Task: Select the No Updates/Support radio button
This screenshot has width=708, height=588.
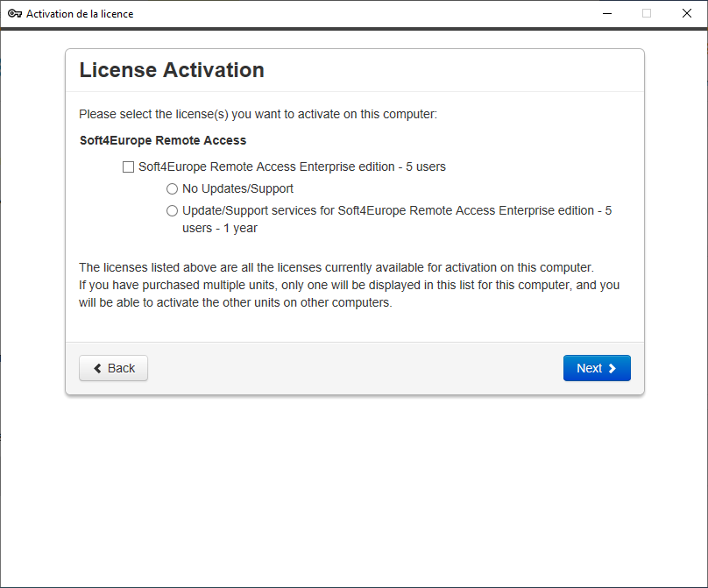Action: point(172,188)
